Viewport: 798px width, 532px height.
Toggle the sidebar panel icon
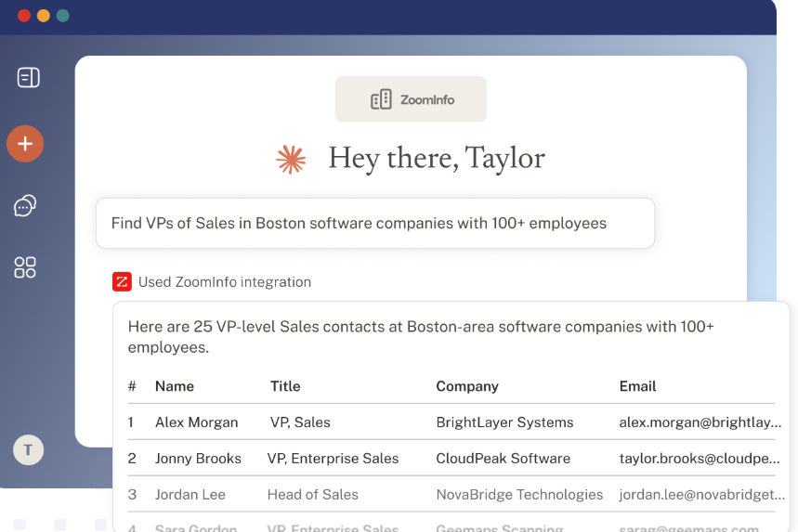click(29, 78)
